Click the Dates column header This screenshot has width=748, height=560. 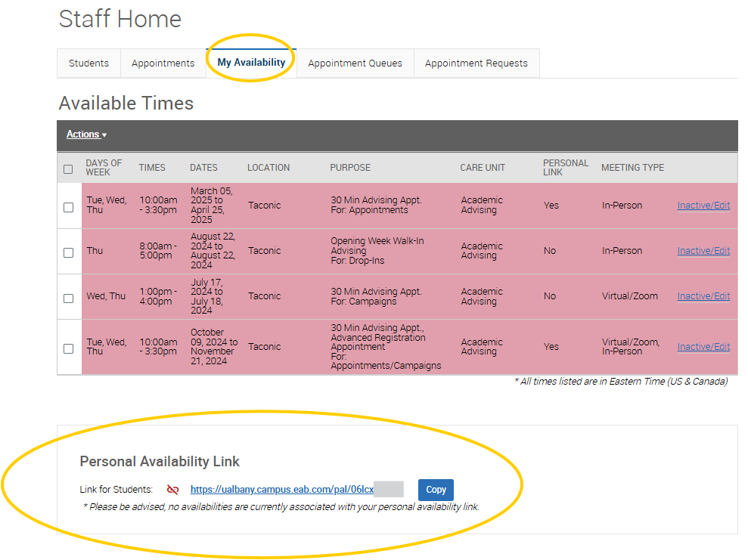tap(203, 168)
